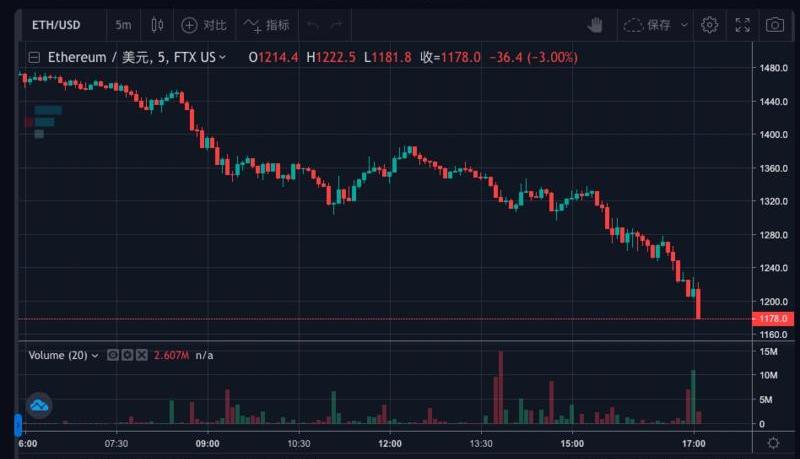Expand the FTX US legend chevron
The width and height of the screenshot is (800, 459).
(222, 58)
